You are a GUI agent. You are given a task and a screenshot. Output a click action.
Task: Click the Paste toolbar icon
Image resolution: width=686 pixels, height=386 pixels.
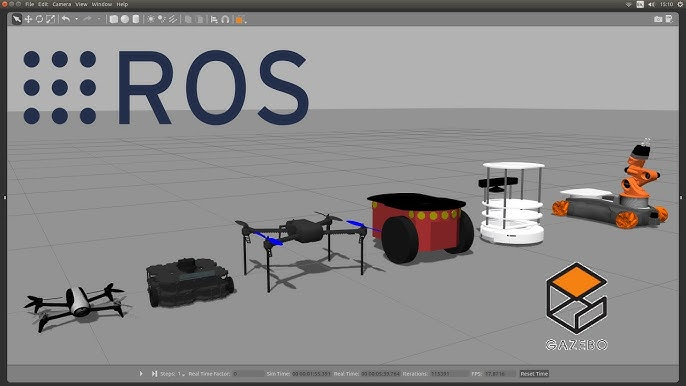point(200,19)
